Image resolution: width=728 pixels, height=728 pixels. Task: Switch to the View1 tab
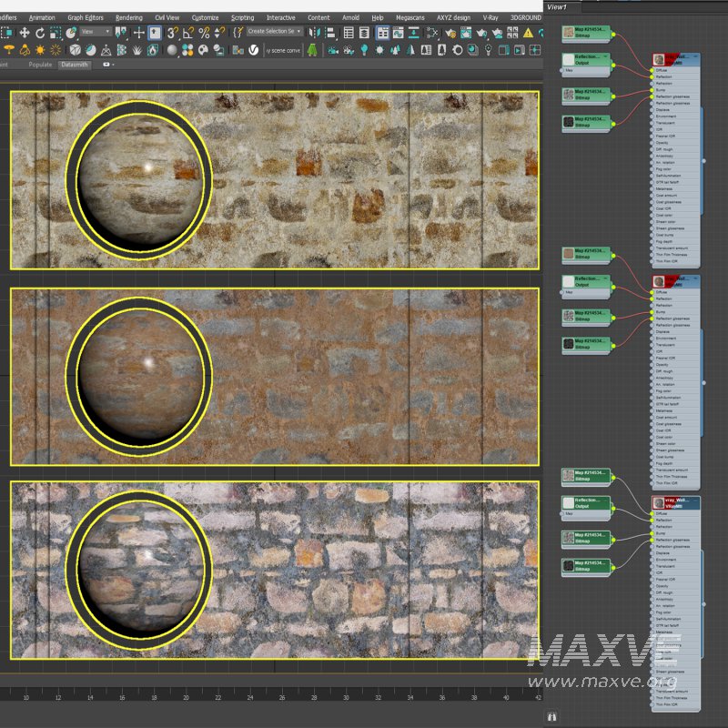(x=560, y=7)
